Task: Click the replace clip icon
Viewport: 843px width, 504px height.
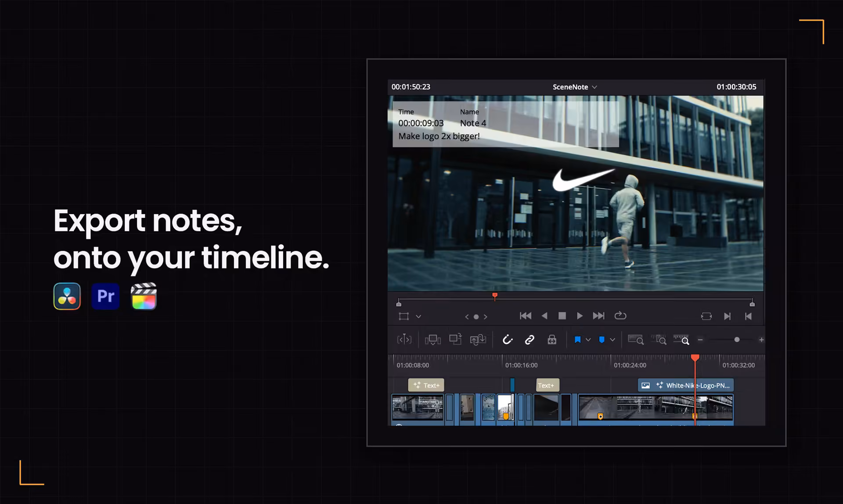Action: 478,340
